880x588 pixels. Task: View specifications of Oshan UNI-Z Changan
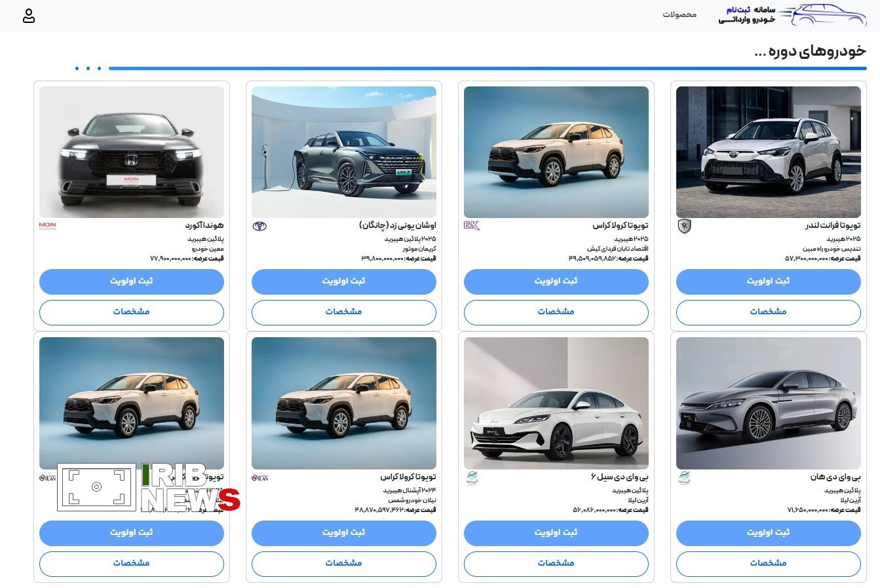[x=343, y=312]
